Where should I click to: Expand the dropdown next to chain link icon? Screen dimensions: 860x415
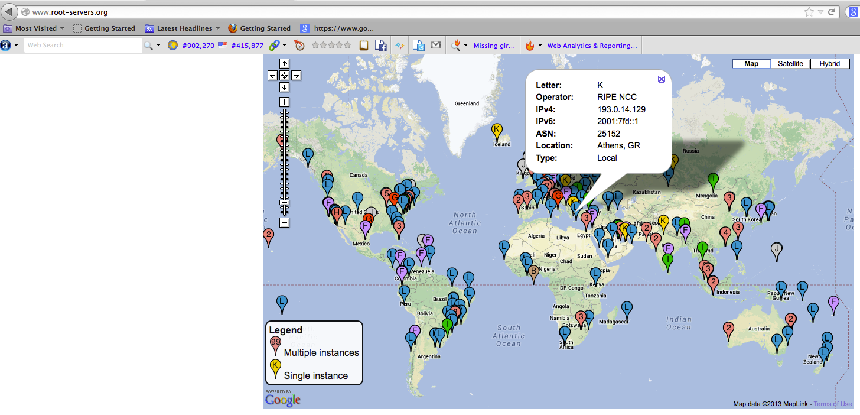[284, 46]
